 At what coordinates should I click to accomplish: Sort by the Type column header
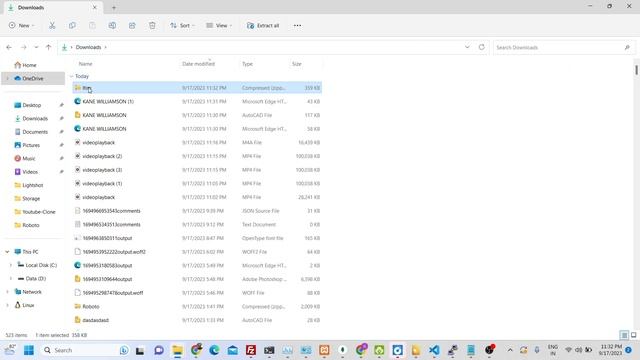(247, 64)
